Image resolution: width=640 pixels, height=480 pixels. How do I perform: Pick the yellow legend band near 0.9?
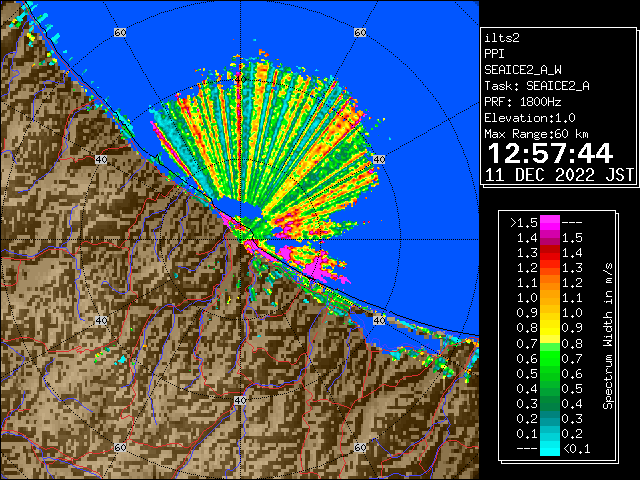[x=550, y=328]
